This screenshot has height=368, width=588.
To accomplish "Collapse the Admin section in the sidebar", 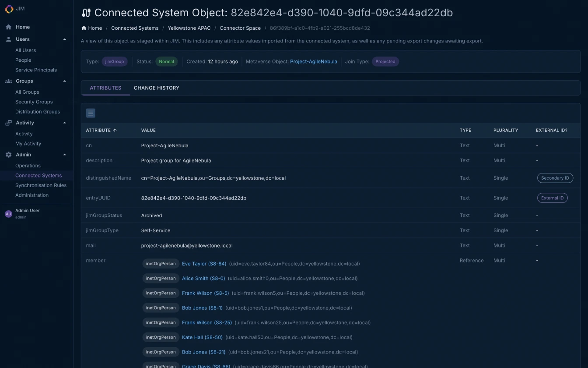I will pos(65,154).
